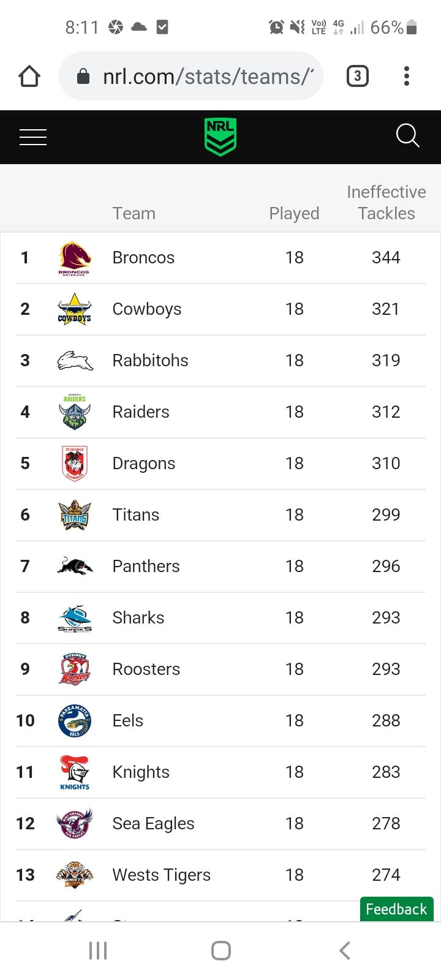441x980 pixels.
Task: Tap the NRL logo in header
Action: (220, 137)
